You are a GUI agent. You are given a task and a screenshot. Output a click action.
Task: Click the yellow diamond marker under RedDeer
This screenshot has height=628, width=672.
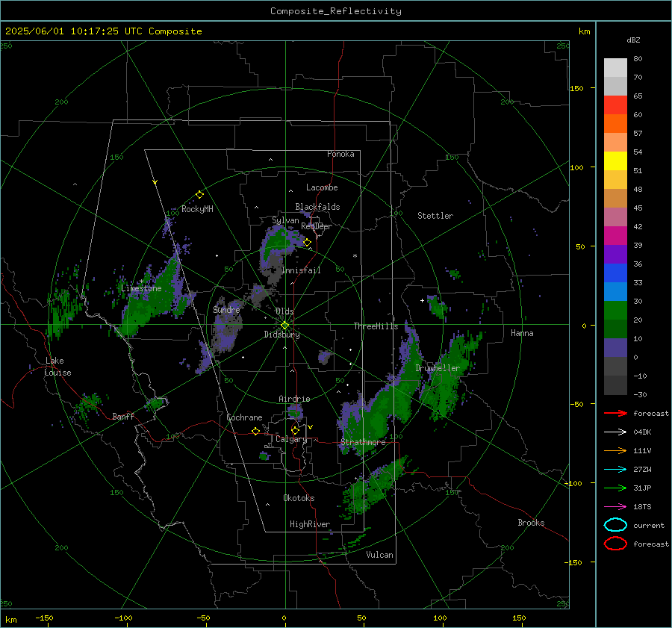click(x=308, y=243)
